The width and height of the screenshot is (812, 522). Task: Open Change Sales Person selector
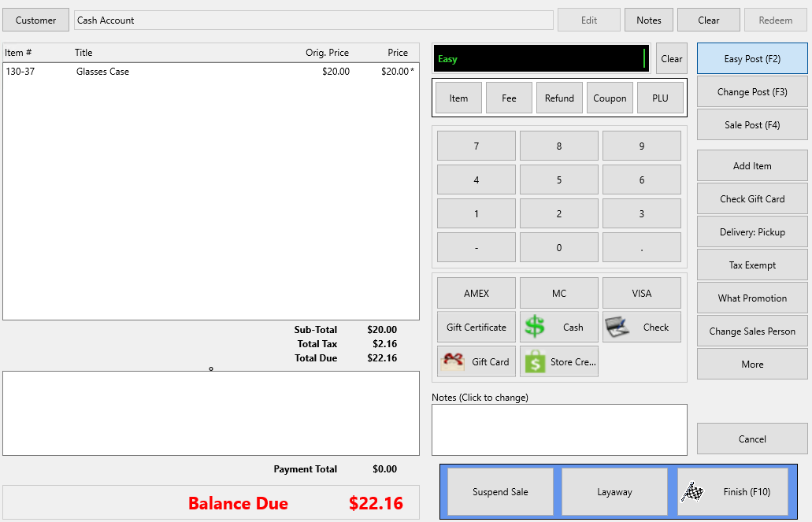click(x=752, y=331)
